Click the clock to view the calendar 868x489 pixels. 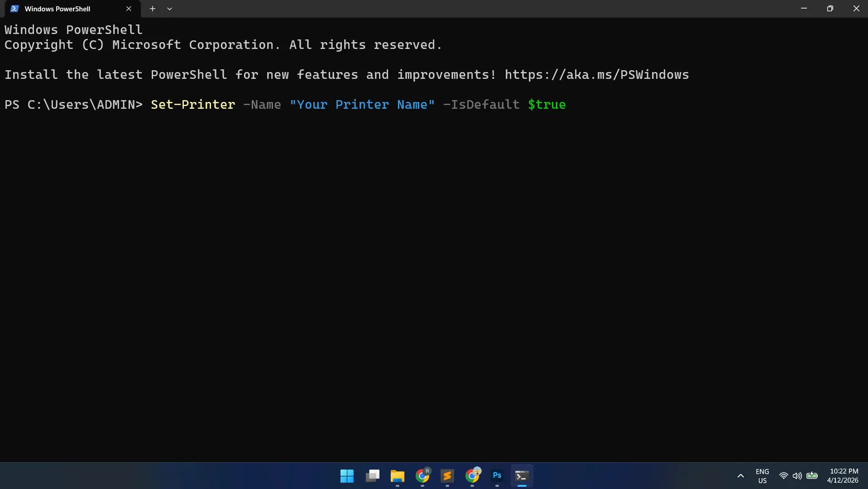pos(843,476)
